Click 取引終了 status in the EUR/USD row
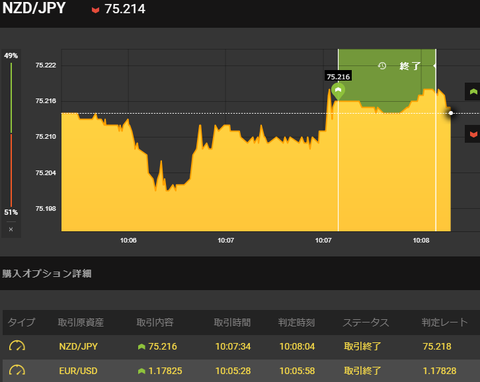 (x=362, y=371)
